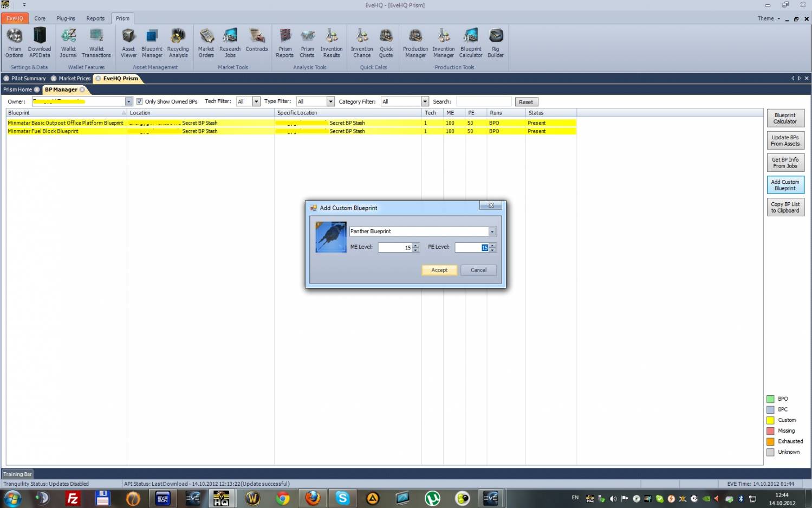
Task: Expand the Owner dropdown
Action: pyautogui.click(x=128, y=101)
